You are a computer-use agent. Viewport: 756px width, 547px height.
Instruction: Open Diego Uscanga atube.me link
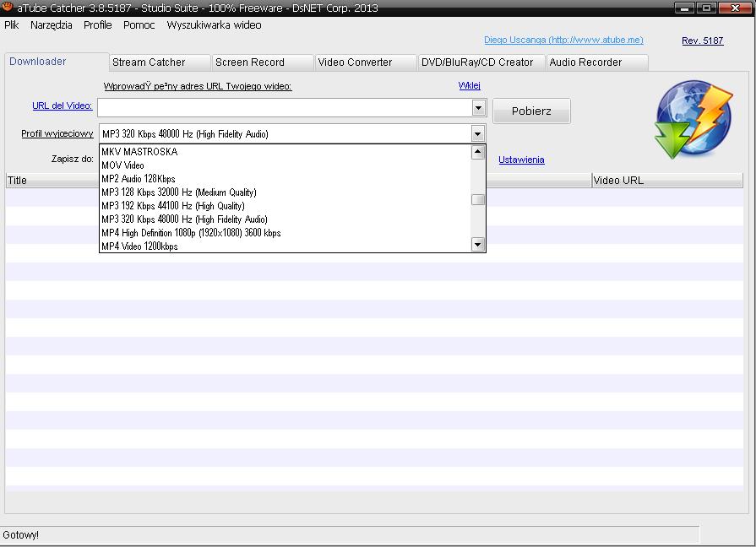tap(563, 40)
